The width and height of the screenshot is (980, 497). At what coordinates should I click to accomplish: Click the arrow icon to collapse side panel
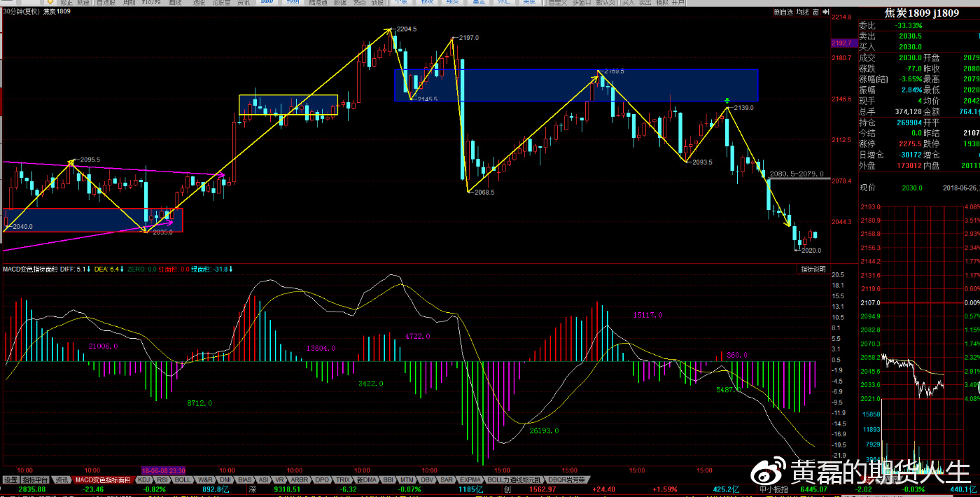pyautogui.click(x=825, y=12)
